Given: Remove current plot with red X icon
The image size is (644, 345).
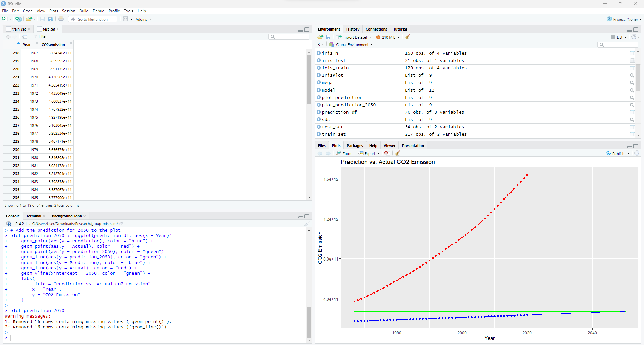Looking at the screenshot, I should point(386,153).
